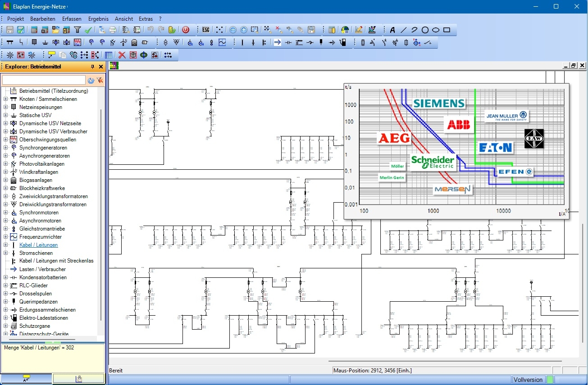Click the green checkmark toolbar icon

(x=88, y=30)
